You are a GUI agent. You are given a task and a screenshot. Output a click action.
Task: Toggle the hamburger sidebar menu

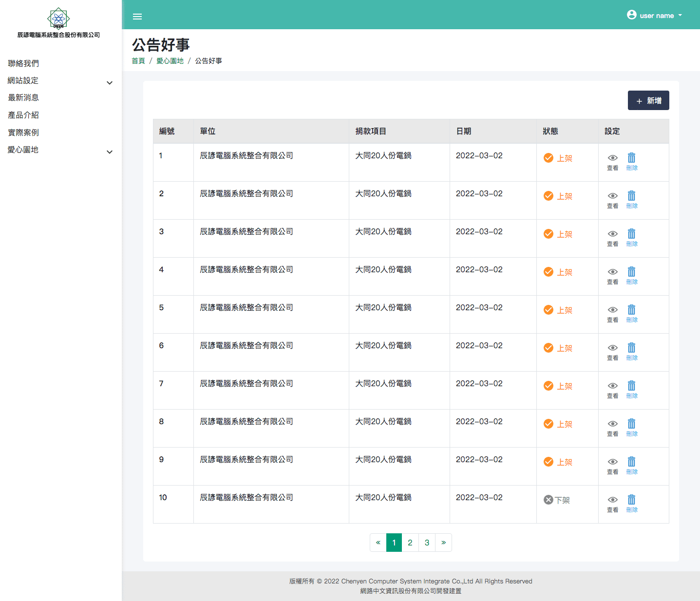[x=137, y=17]
